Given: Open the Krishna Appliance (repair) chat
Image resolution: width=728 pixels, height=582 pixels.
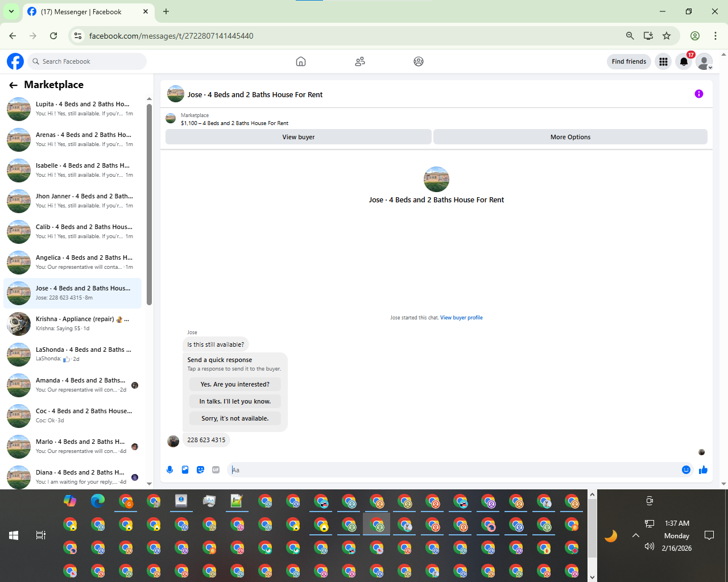Looking at the screenshot, I should (72, 323).
